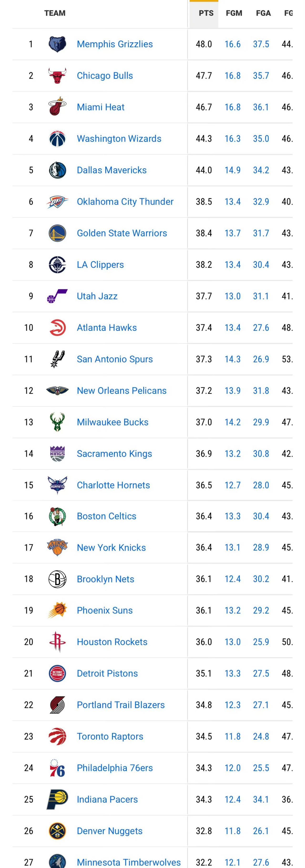Click the Miami Heat logo icon

pos(57,107)
